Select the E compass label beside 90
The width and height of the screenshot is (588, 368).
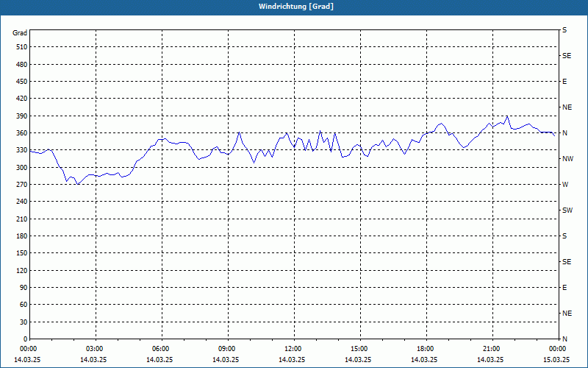(x=564, y=288)
